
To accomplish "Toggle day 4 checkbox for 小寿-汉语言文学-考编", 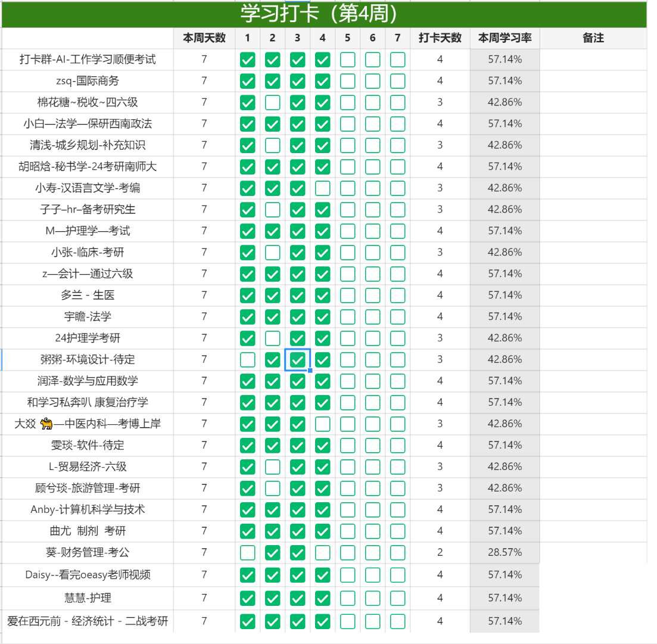I will coord(322,188).
